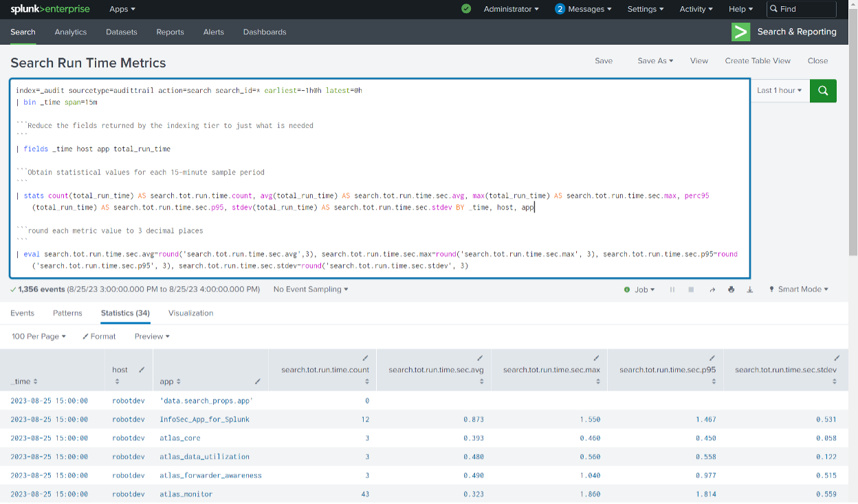Click the View button
Screen dimensions: 858x504
pos(699,61)
